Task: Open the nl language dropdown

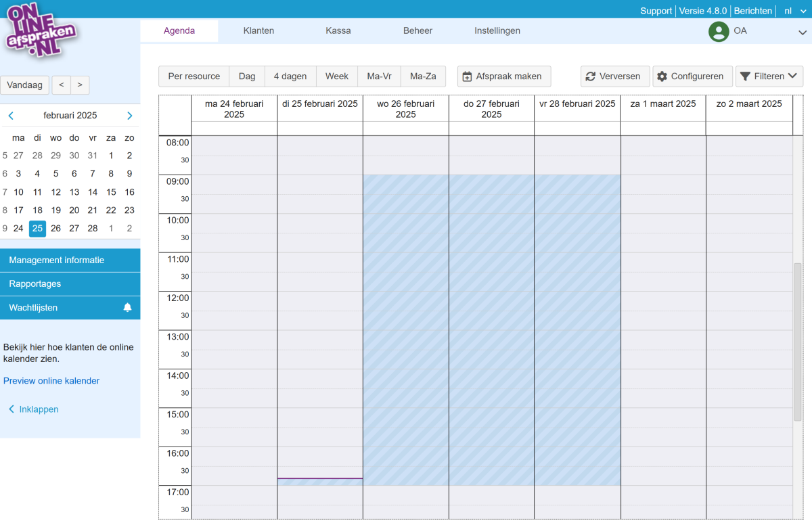Action: (795, 11)
